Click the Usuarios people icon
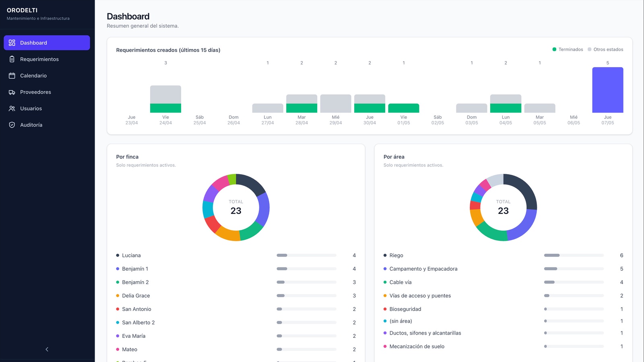This screenshot has height=362, width=644. tap(12, 109)
